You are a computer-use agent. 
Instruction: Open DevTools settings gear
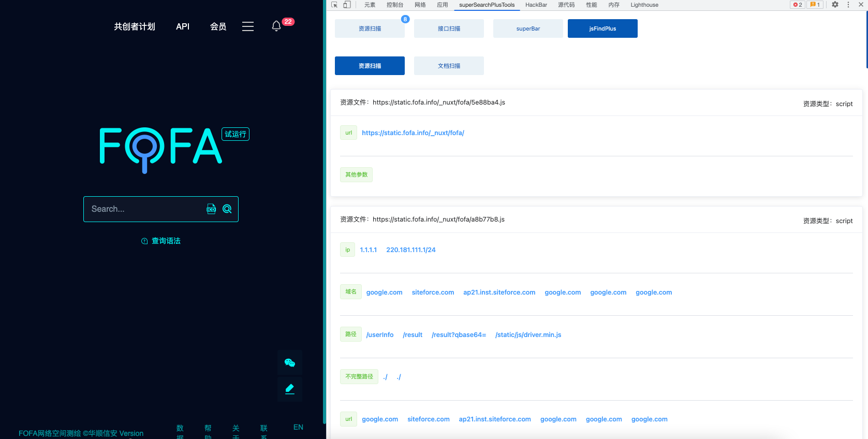[835, 5]
